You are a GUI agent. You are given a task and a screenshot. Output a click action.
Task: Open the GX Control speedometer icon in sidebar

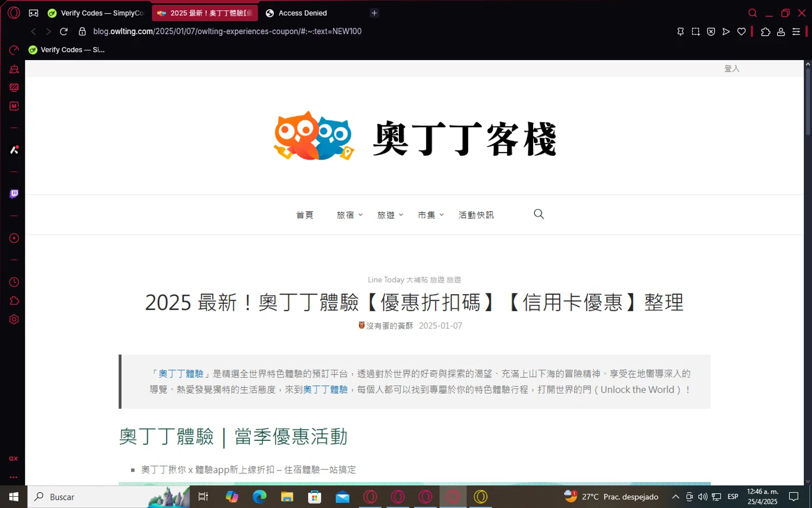14,50
